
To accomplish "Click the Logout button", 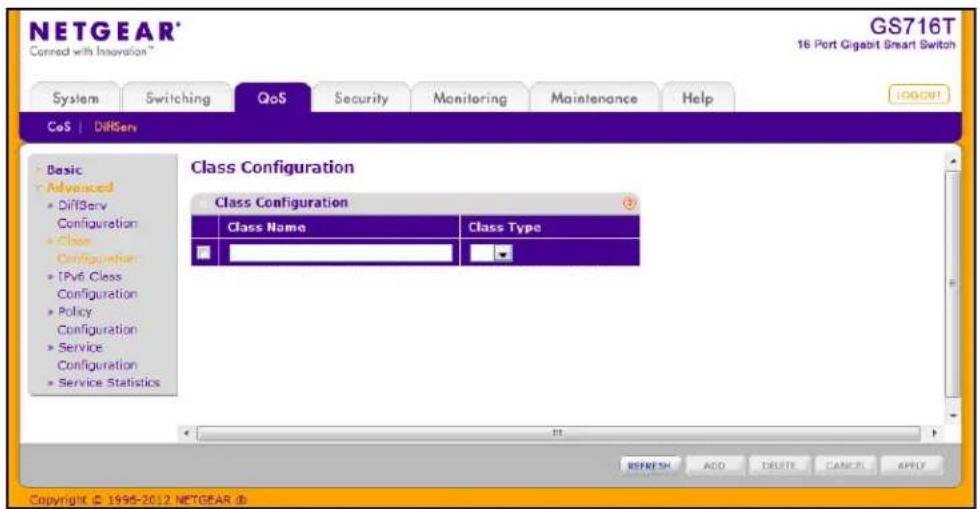I will pos(918,95).
